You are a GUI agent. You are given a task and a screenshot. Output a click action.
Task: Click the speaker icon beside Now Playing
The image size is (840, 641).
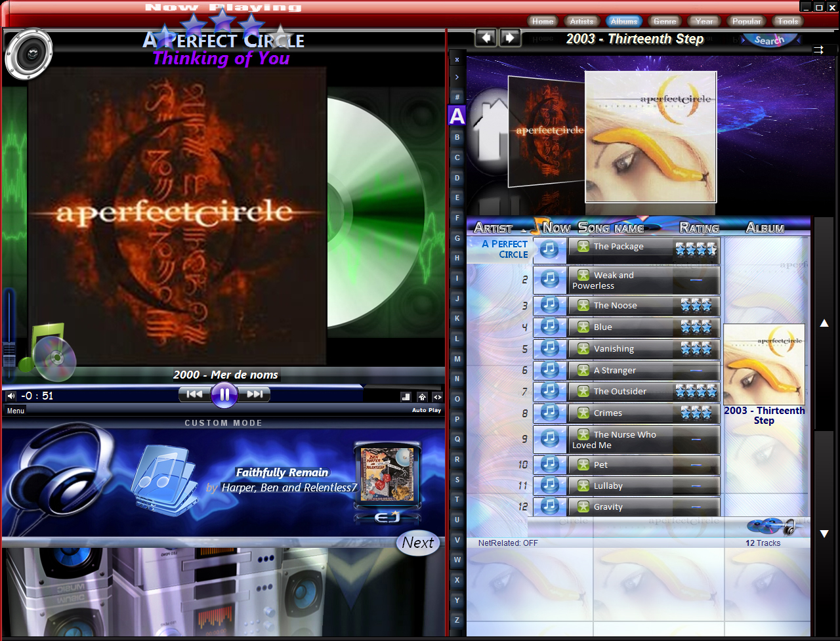click(29, 54)
